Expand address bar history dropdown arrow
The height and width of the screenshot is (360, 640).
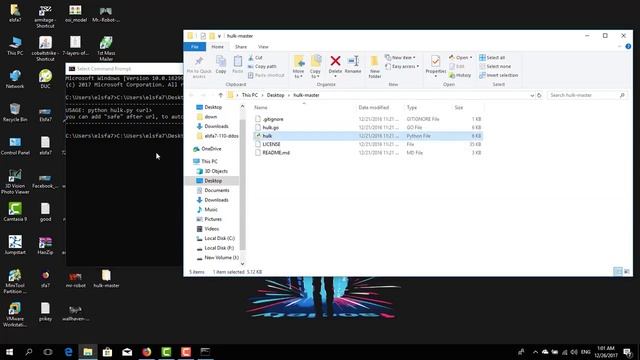pos(532,95)
